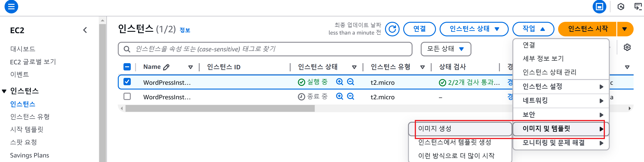The image size is (644, 162).
Task: Click zoom-in icon on running instance row
Action: click(x=339, y=82)
